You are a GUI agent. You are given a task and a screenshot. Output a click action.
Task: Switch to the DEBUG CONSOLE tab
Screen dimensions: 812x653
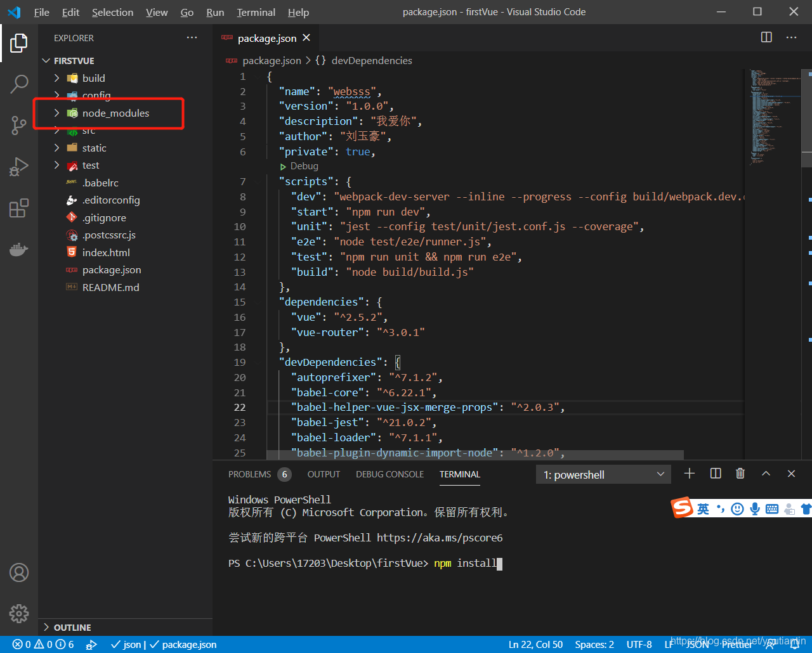point(390,474)
